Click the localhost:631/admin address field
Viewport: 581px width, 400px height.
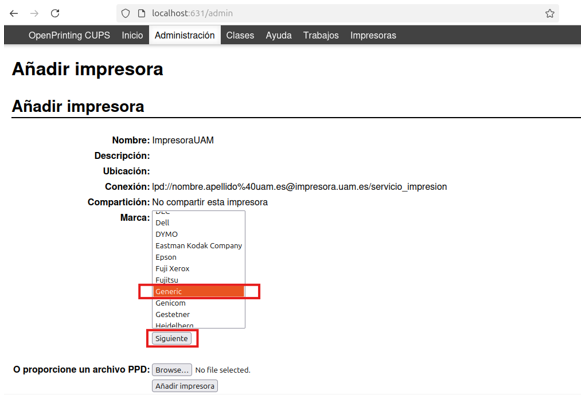[337, 14]
